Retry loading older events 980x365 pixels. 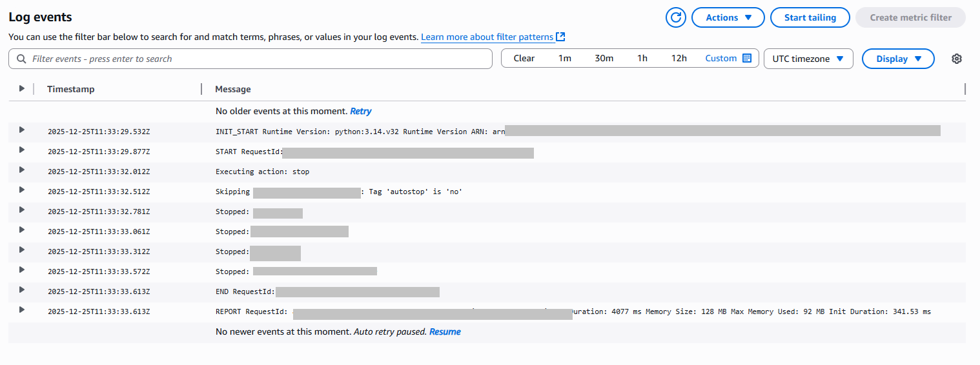(361, 111)
